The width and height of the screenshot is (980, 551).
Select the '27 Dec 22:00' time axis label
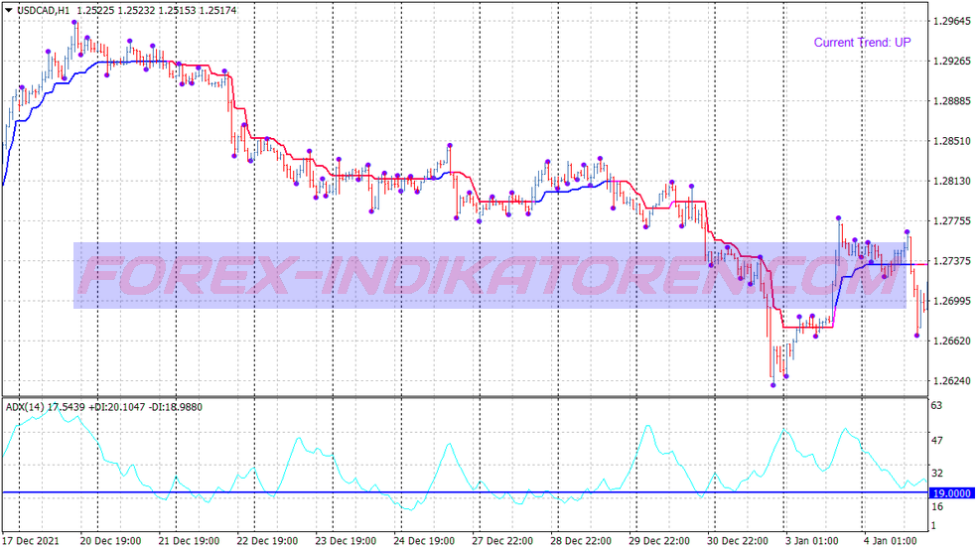click(502, 541)
